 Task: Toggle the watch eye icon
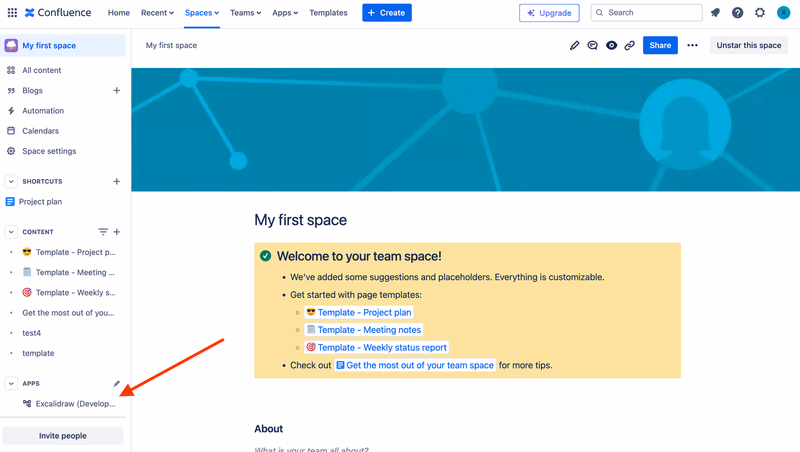tap(611, 45)
